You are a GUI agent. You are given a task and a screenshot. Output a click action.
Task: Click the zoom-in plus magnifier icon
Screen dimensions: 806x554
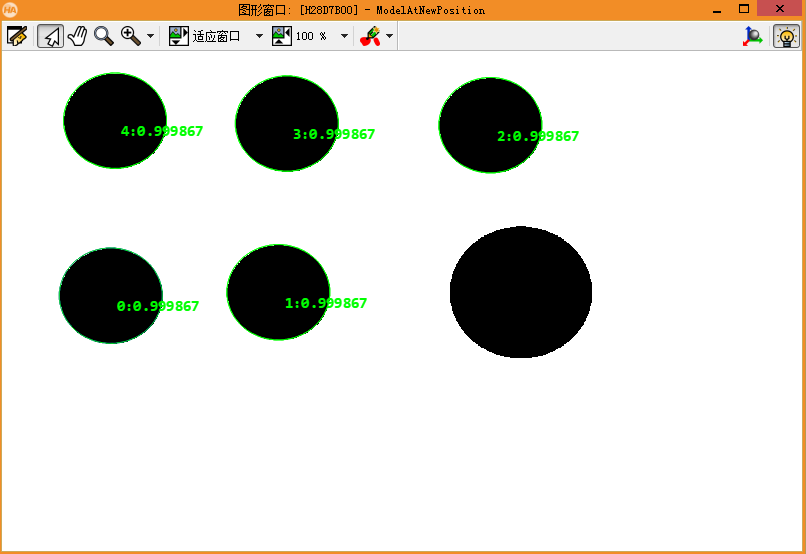point(131,36)
